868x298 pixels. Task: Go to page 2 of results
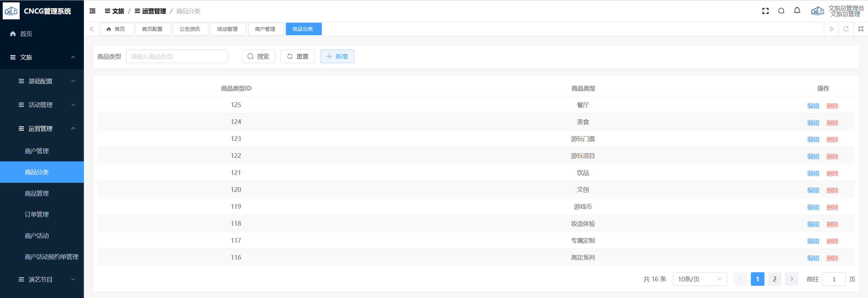pos(774,279)
